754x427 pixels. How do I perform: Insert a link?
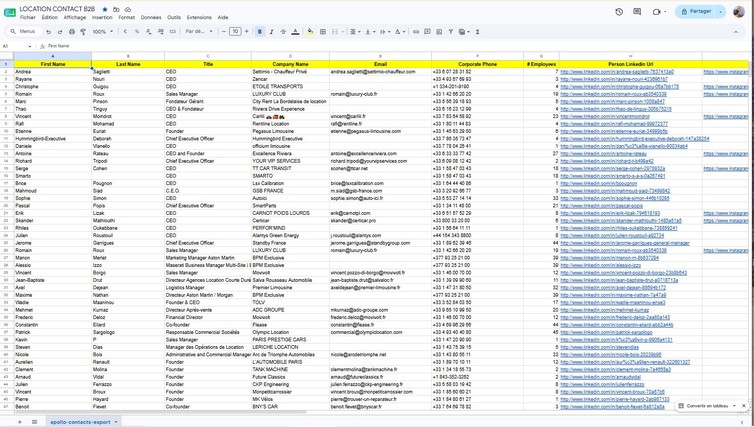[x=416, y=32]
